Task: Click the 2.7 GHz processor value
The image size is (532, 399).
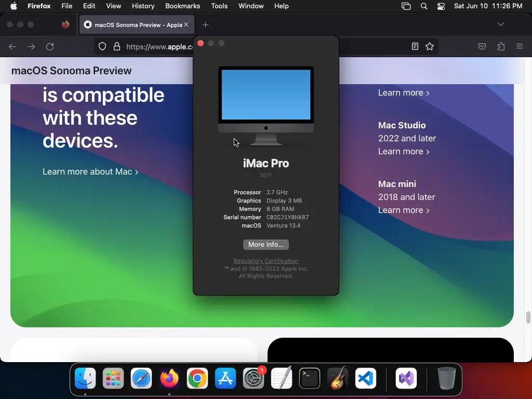Action: (277, 192)
